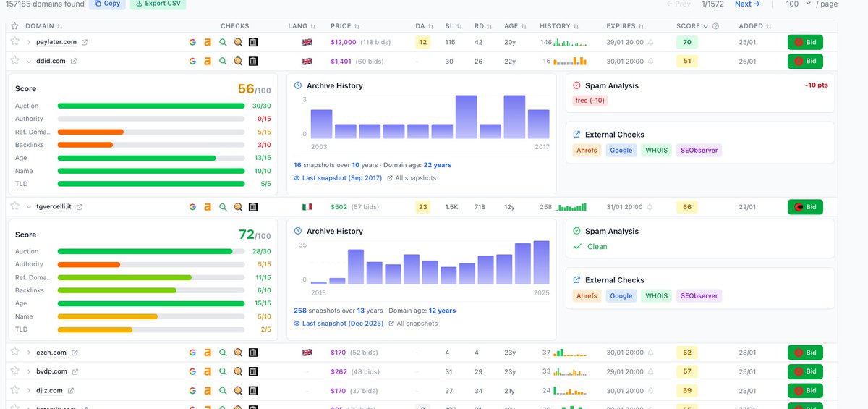Favorite czch.com with star
This screenshot has width=868, height=409.
click(14, 352)
